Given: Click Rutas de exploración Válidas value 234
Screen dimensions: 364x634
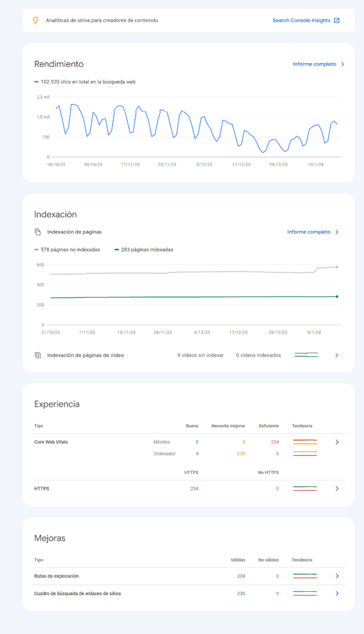Looking at the screenshot, I should pos(241,576).
